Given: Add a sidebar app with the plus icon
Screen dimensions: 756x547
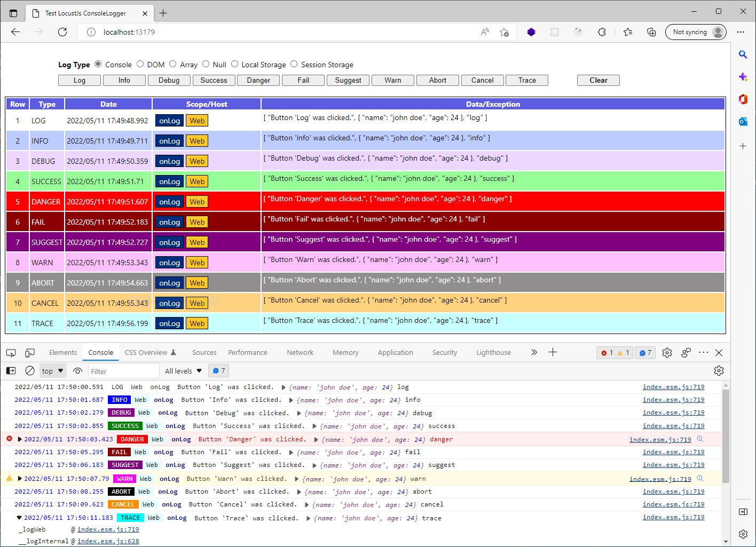Looking at the screenshot, I should 743,146.
